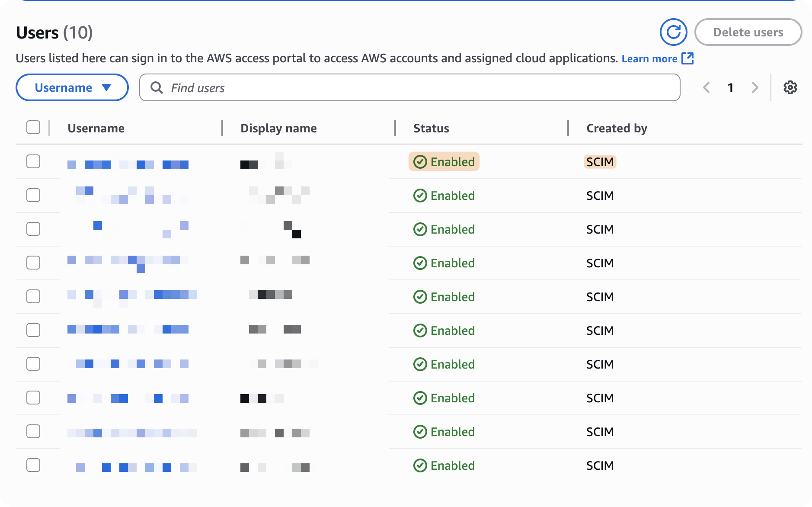Select page number 1 in pagination
The height and width of the screenshot is (507, 812).
[730, 87]
